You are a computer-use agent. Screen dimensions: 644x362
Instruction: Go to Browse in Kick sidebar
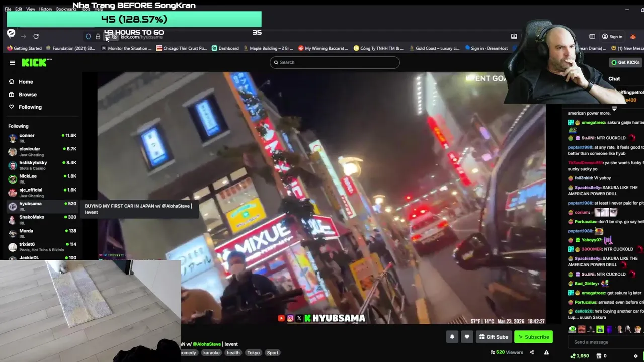(23, 95)
